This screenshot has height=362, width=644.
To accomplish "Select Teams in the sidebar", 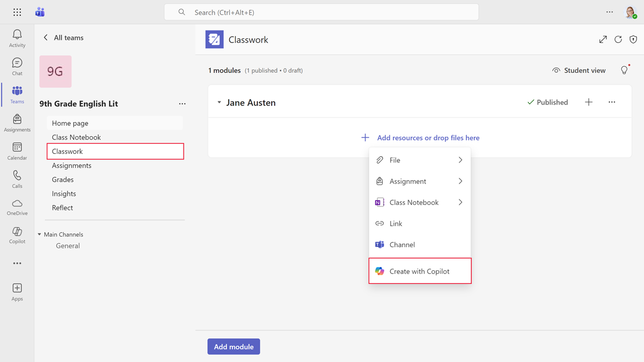I will pyautogui.click(x=17, y=95).
